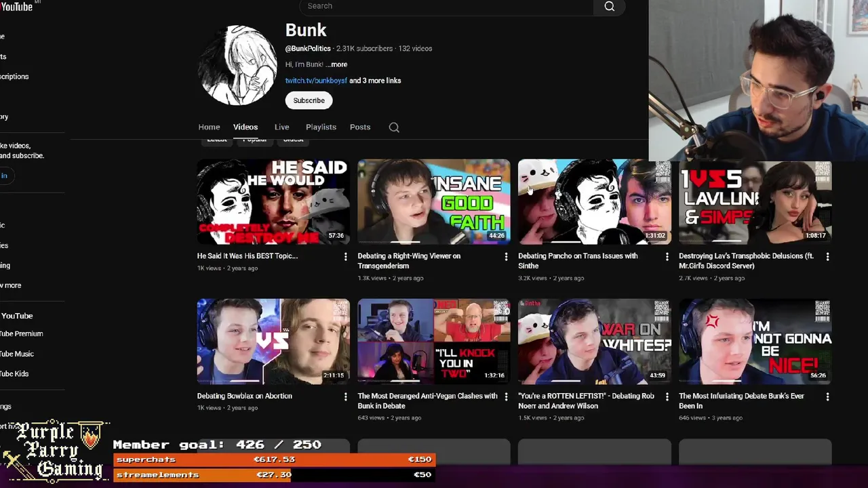Image resolution: width=868 pixels, height=488 pixels.
Task: Click 'and 3 more links'
Action: click(x=375, y=81)
